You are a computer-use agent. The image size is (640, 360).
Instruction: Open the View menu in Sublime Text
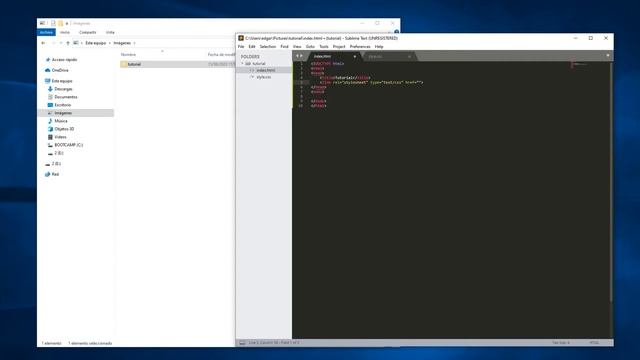(297, 47)
